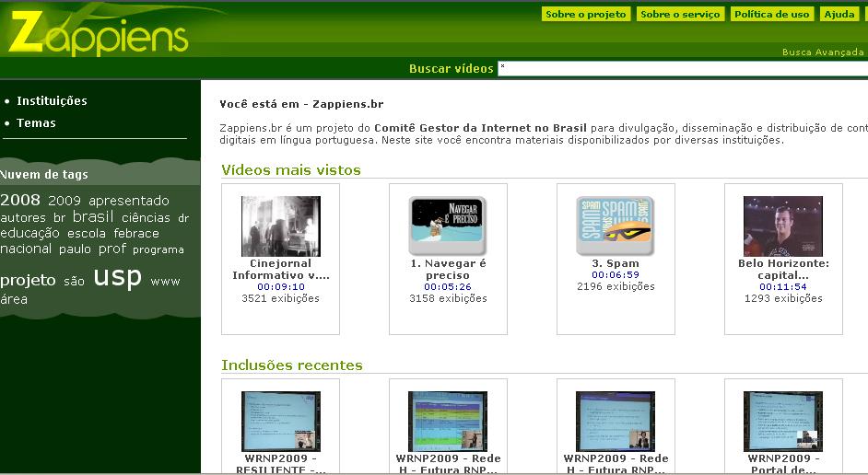This screenshot has height=475, width=868.
Task: Click the 2196 exibições text
Action: click(x=616, y=286)
